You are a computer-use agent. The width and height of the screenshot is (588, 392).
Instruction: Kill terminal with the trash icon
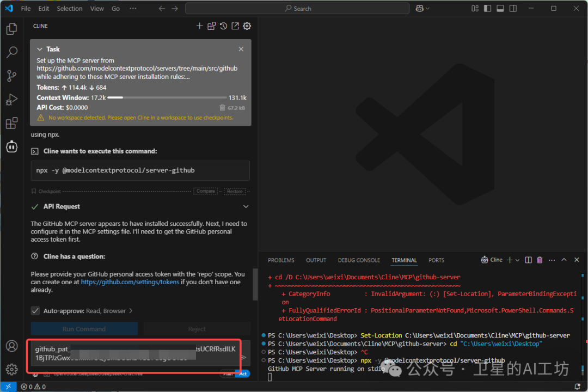click(540, 260)
